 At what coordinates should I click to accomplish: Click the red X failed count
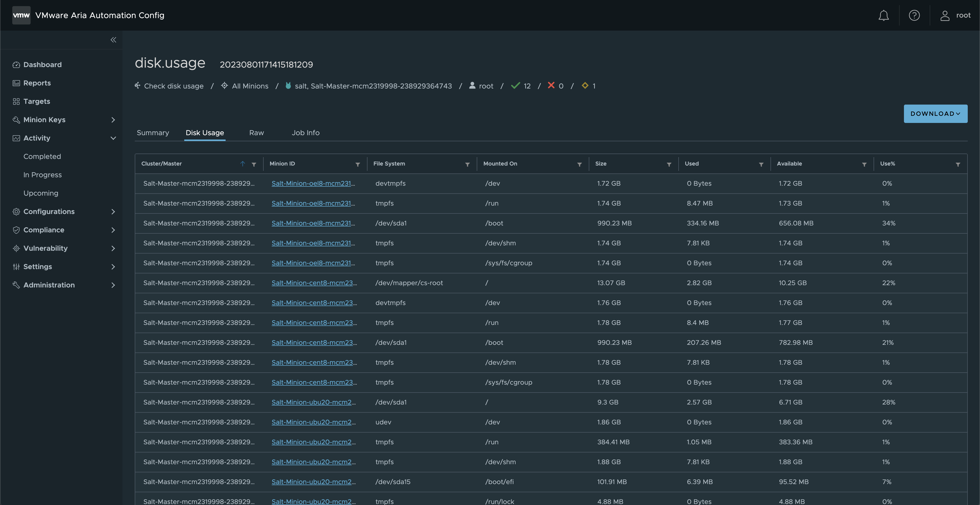pos(555,86)
